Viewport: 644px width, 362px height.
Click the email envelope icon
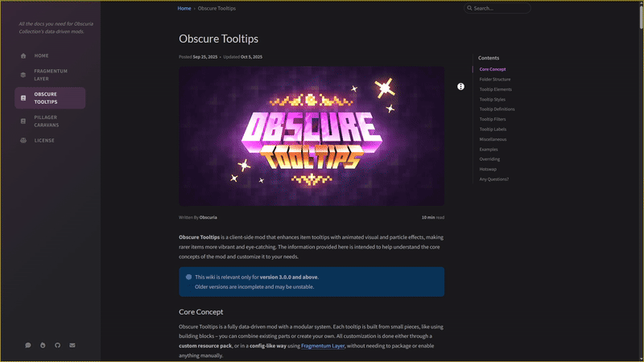pyautogui.click(x=72, y=345)
